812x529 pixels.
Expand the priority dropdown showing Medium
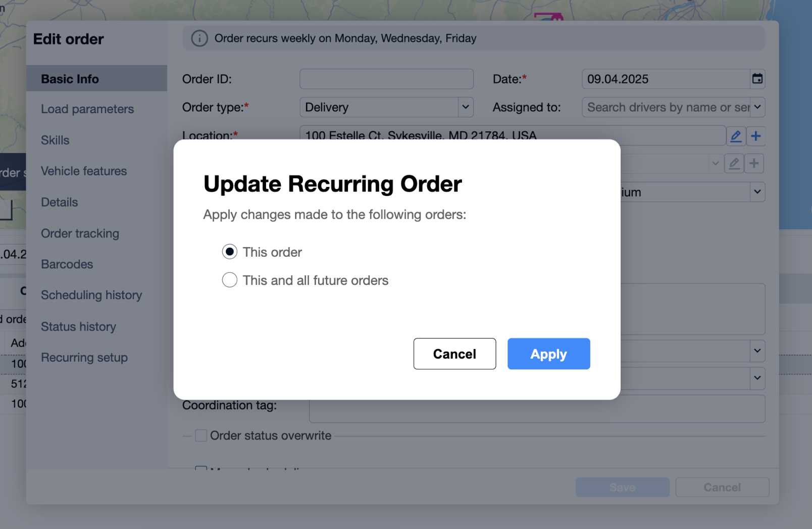[x=756, y=192]
